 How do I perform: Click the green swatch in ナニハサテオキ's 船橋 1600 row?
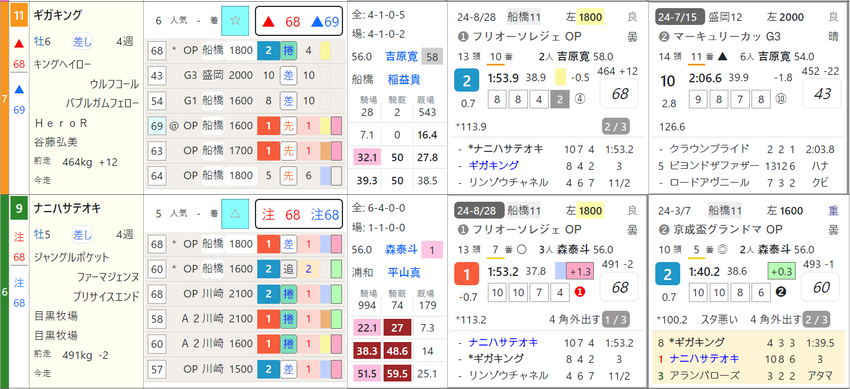(336, 269)
